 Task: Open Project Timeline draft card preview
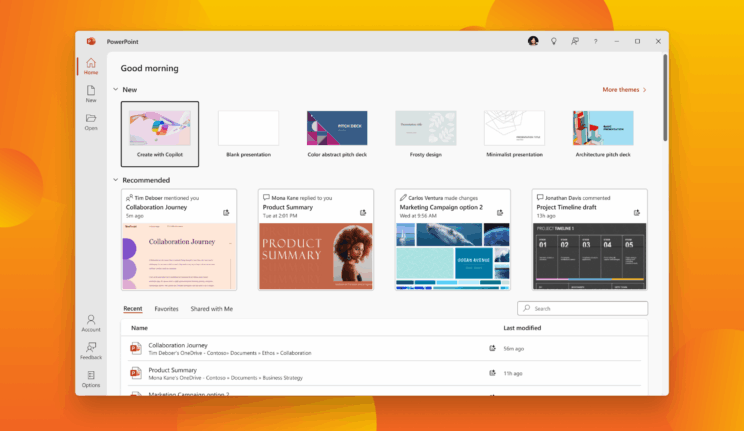(x=589, y=256)
